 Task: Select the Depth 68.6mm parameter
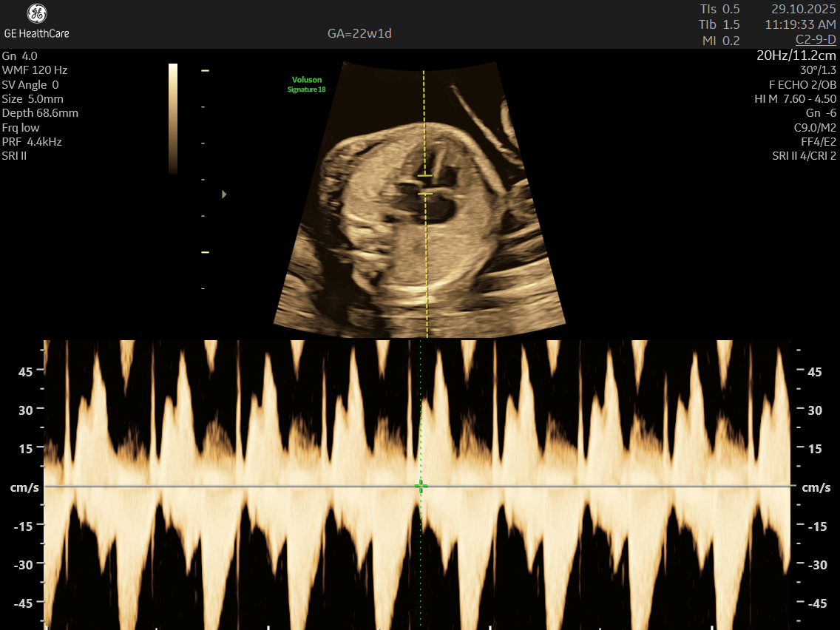(40, 113)
